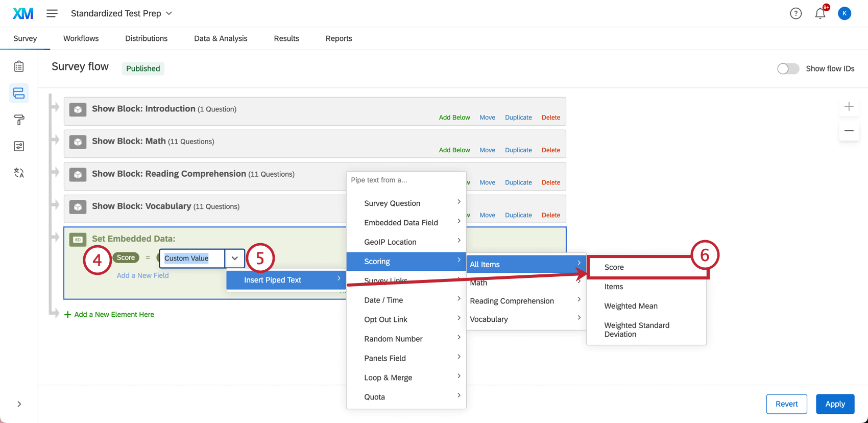
Task: Click Add a New Element Here link
Action: pos(114,315)
